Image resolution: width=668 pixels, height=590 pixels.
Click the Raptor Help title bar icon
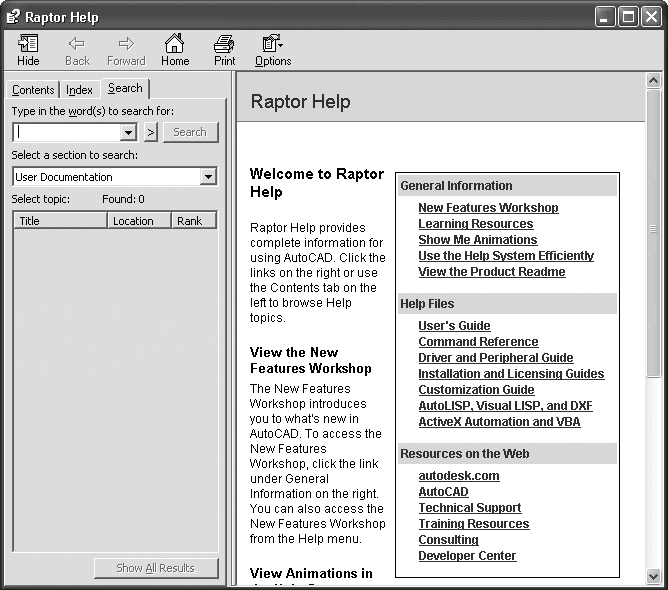click(14, 17)
